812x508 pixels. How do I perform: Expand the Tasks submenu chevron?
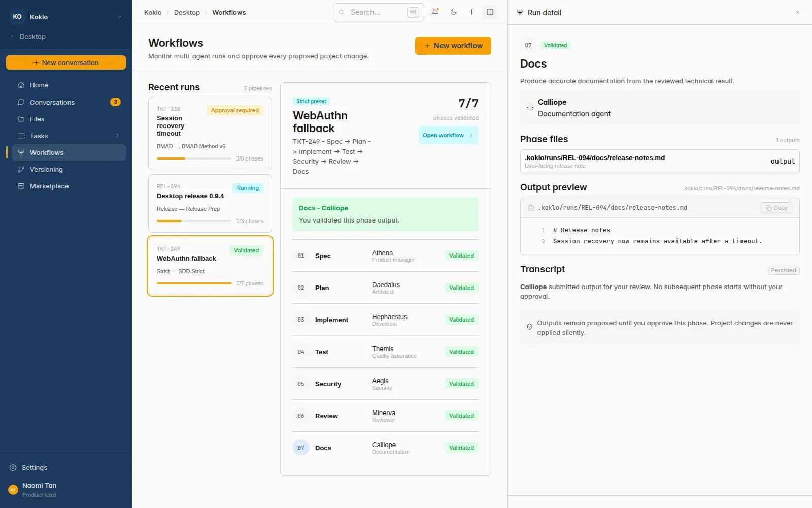coord(117,136)
